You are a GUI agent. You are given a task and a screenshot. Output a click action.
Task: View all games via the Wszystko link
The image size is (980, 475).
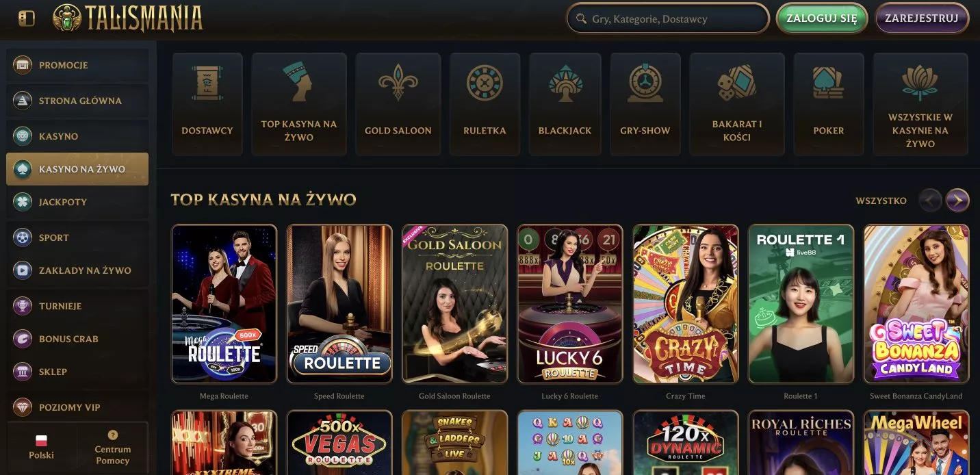pyautogui.click(x=881, y=201)
